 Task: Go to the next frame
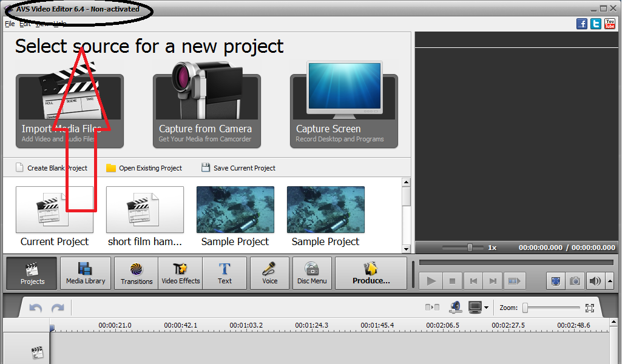click(x=493, y=281)
